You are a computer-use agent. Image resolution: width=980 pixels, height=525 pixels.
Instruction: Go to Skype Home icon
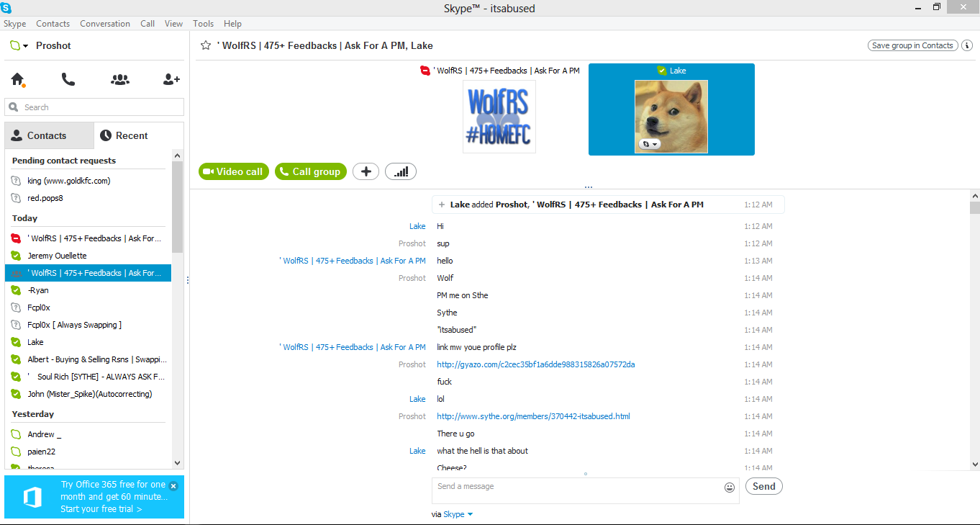pos(18,80)
